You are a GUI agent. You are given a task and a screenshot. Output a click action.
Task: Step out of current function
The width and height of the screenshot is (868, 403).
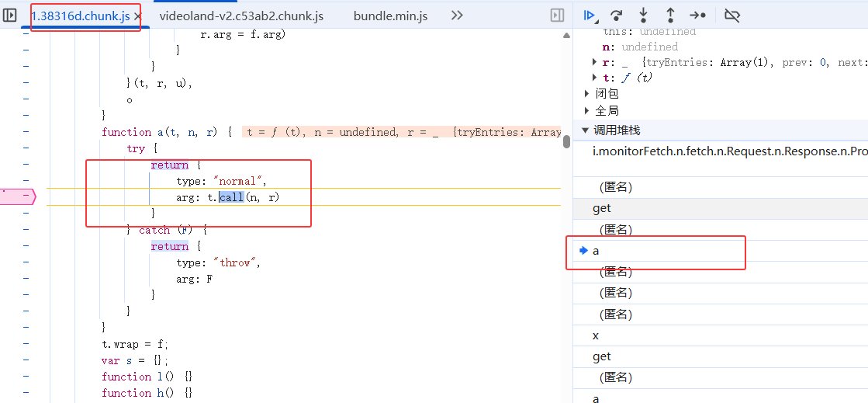[670, 15]
